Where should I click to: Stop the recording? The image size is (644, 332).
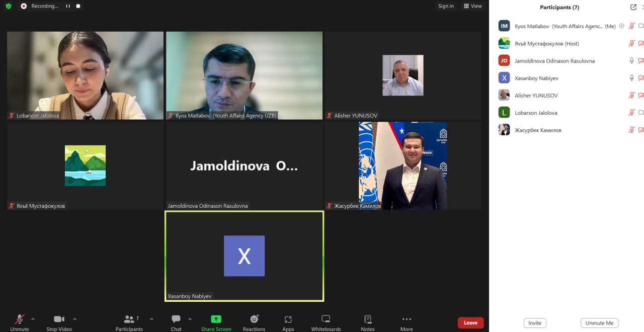[78, 6]
